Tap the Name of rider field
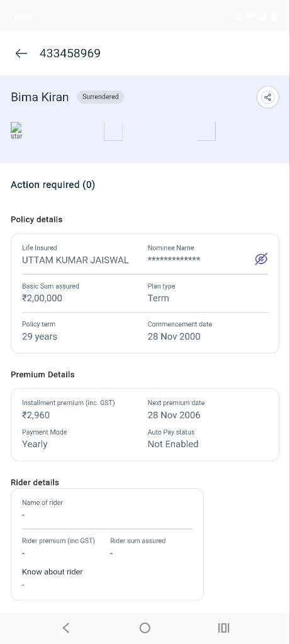 click(x=107, y=509)
